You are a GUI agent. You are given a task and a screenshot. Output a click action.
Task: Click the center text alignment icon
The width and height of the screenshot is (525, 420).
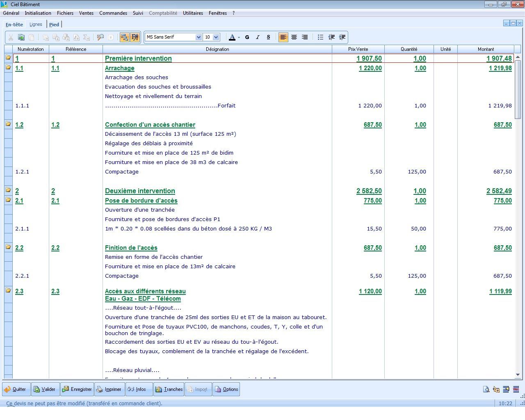point(294,37)
